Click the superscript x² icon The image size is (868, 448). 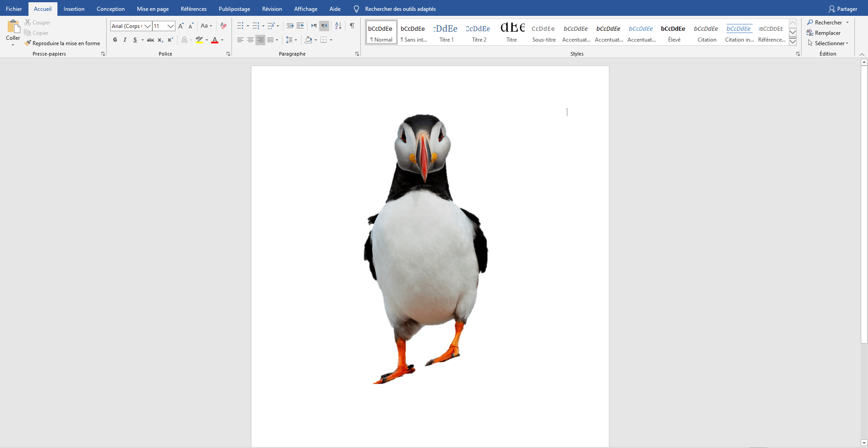170,40
